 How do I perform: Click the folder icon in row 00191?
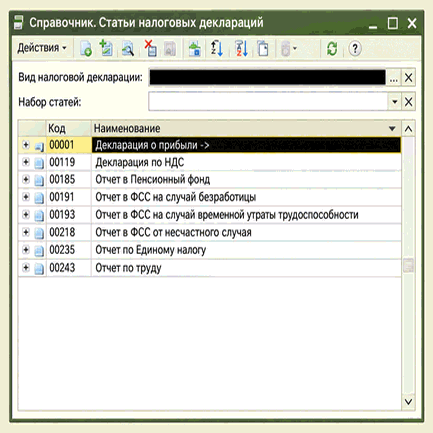(39, 198)
